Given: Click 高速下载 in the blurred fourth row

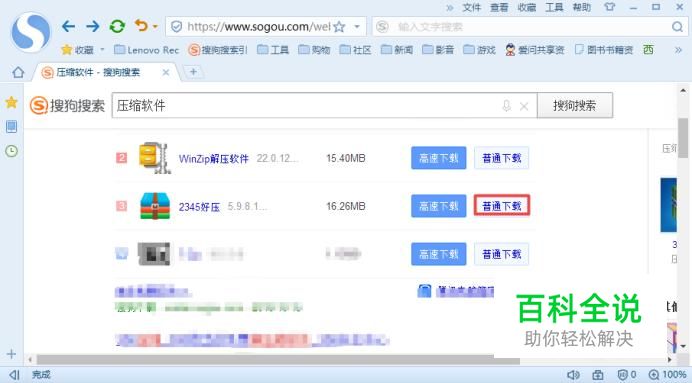Looking at the screenshot, I should tap(439, 254).
